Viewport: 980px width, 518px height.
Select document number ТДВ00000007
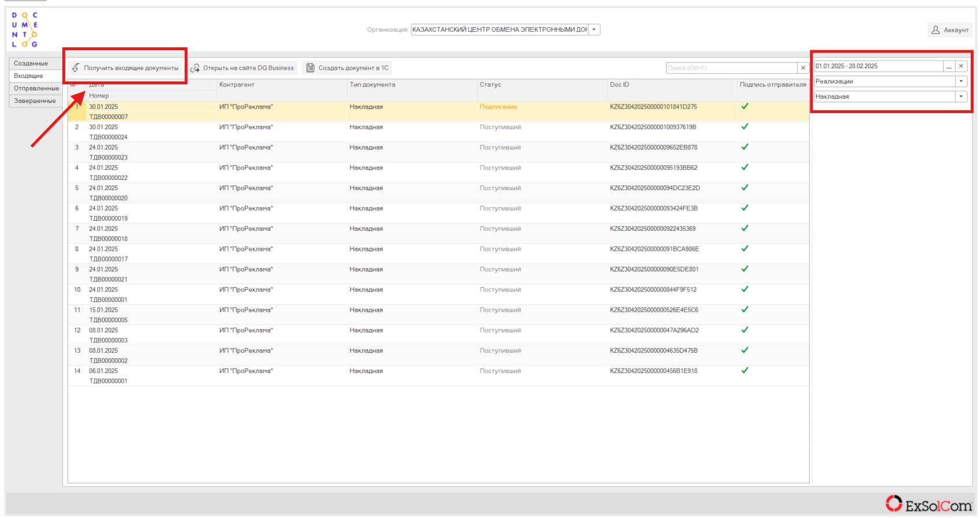(x=109, y=117)
